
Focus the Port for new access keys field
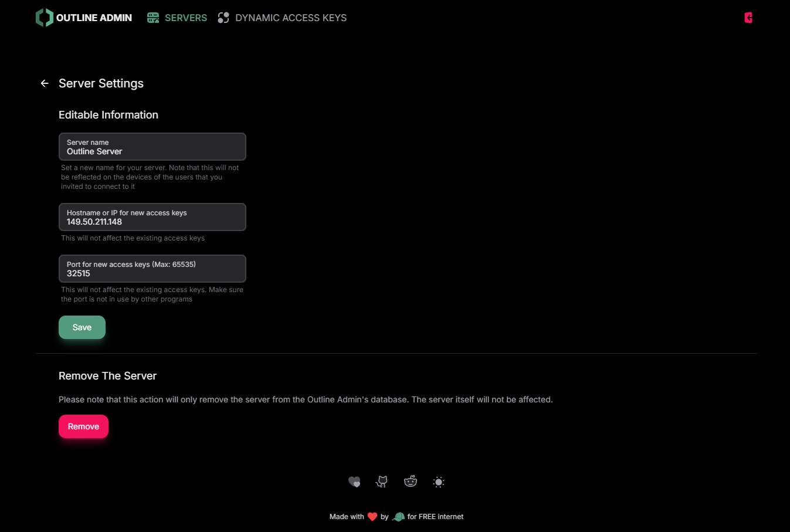[x=152, y=269]
